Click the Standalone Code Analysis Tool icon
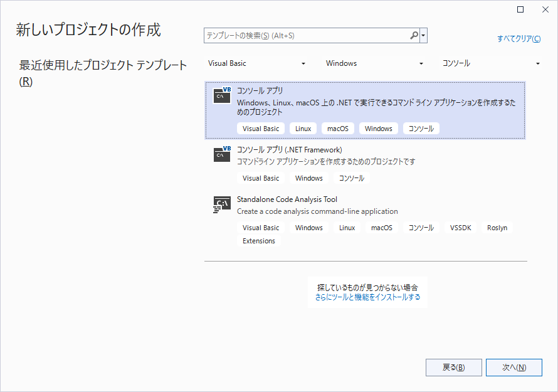Viewport: 558px width, 392px height. (222, 204)
